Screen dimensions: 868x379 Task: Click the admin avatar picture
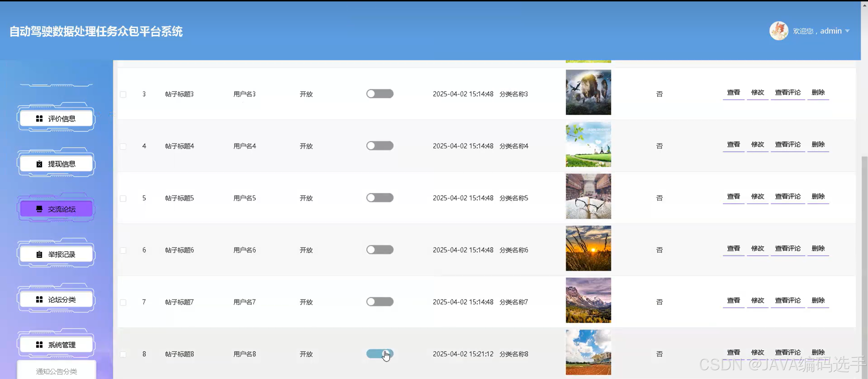coord(778,31)
